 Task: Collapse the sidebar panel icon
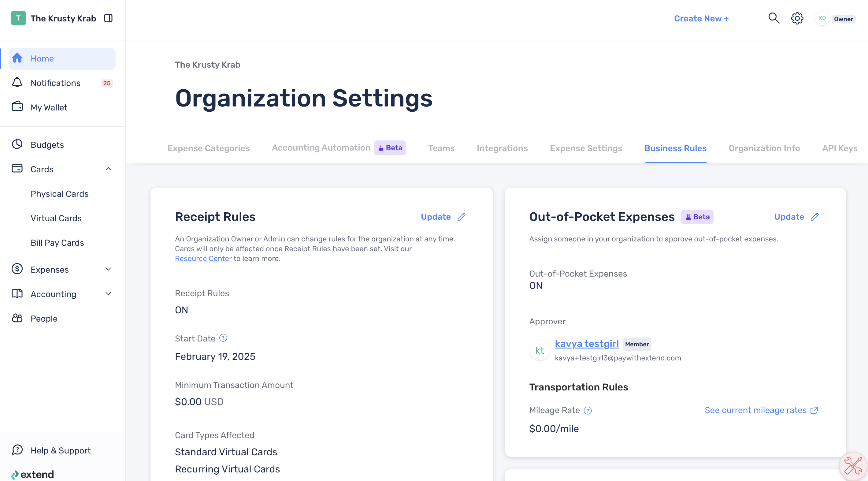[108, 18]
